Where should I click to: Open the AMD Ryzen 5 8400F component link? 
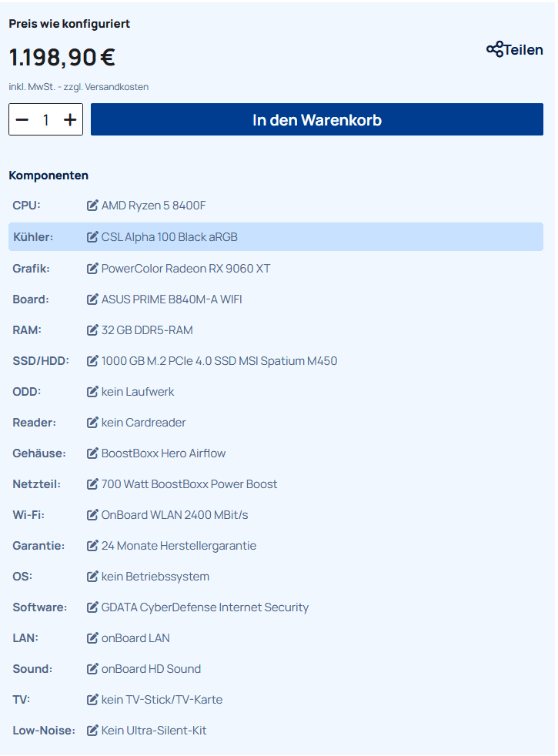pos(154,206)
